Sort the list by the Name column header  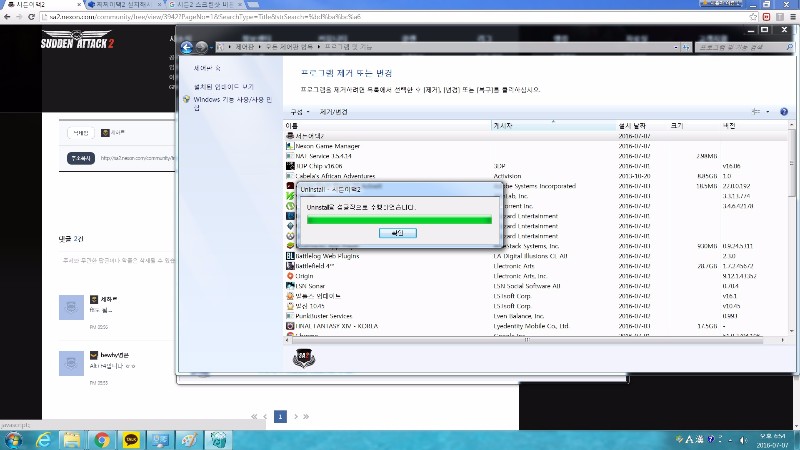point(292,125)
